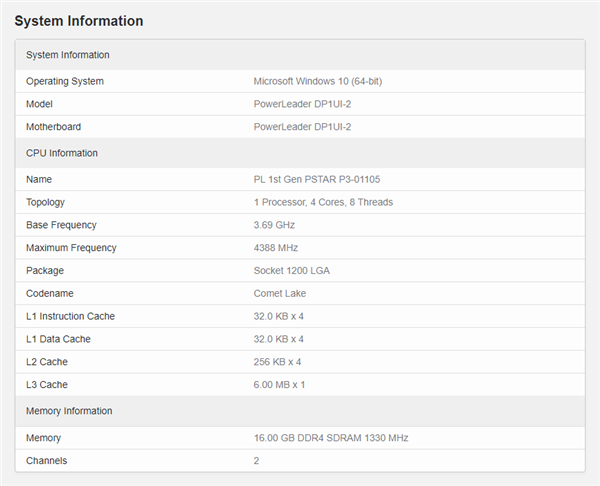Select the Maximum Frequency 4388 MHz value
The width and height of the screenshot is (600, 486).
[276, 248]
